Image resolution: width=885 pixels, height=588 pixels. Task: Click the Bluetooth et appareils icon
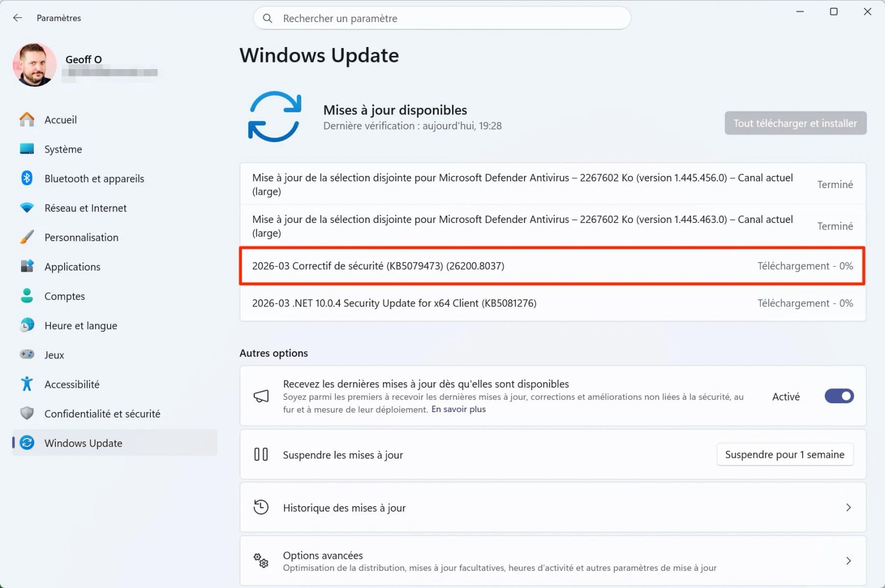point(27,178)
